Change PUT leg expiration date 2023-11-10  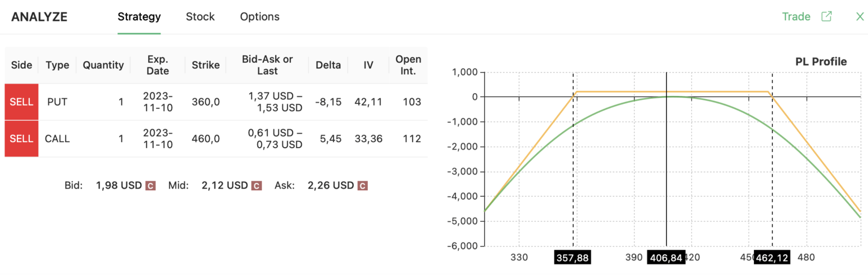[158, 102]
